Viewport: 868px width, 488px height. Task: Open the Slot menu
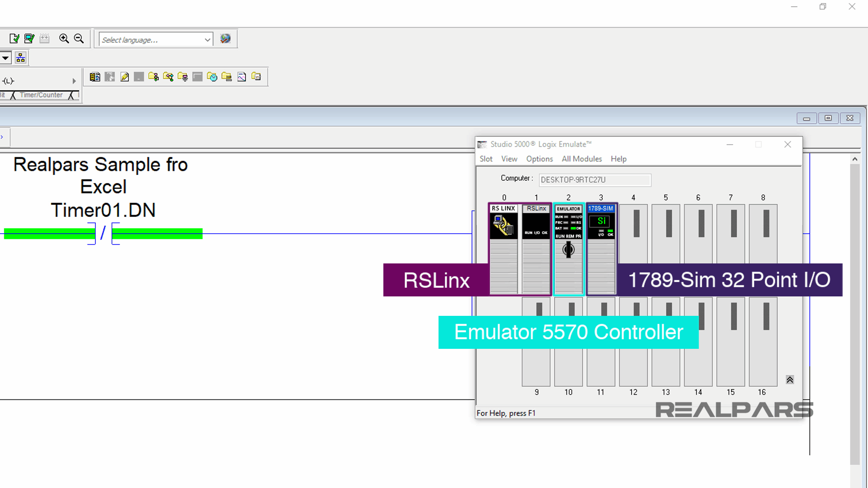(486, 159)
